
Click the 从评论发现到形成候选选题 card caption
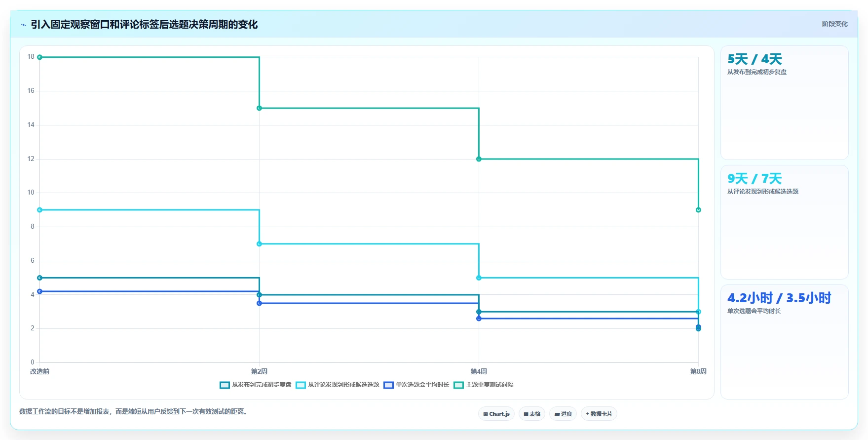click(x=763, y=192)
